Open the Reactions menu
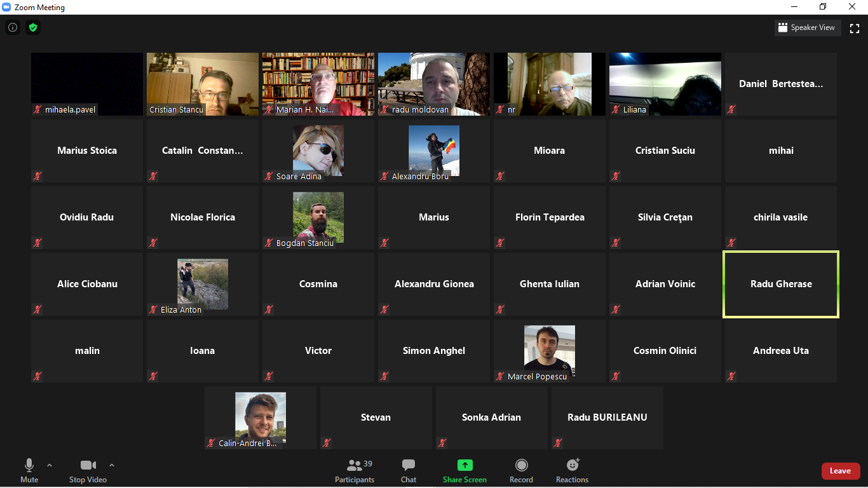Screen dimensions: 868x488 pos(572,470)
